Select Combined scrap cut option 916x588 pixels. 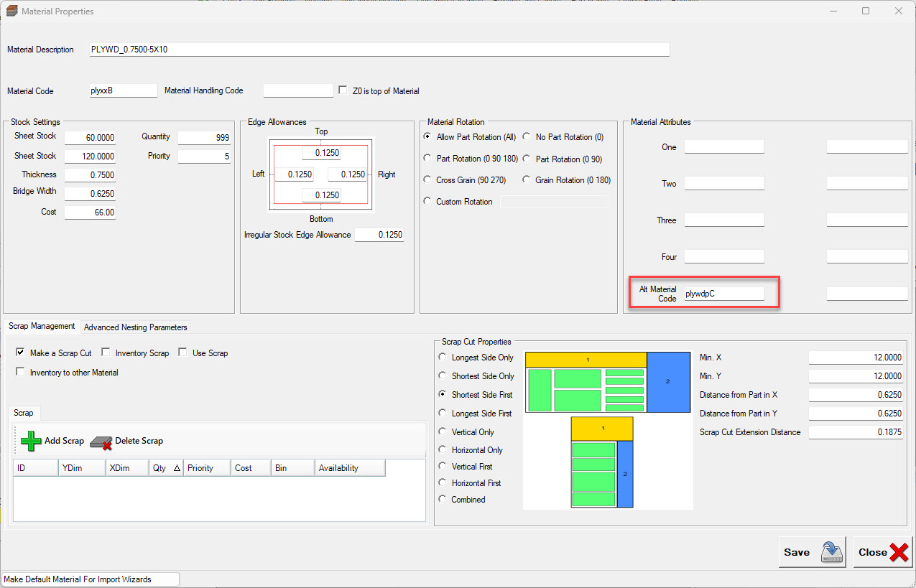pyautogui.click(x=443, y=500)
